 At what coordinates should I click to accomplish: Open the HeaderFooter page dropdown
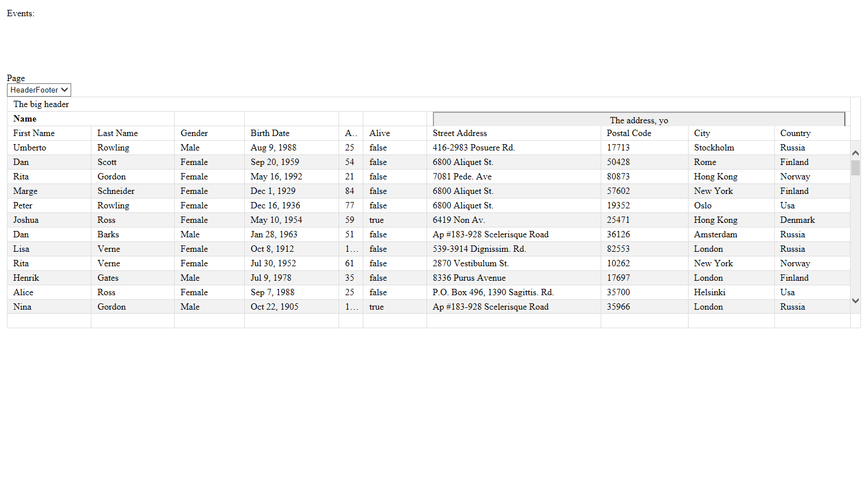click(39, 90)
